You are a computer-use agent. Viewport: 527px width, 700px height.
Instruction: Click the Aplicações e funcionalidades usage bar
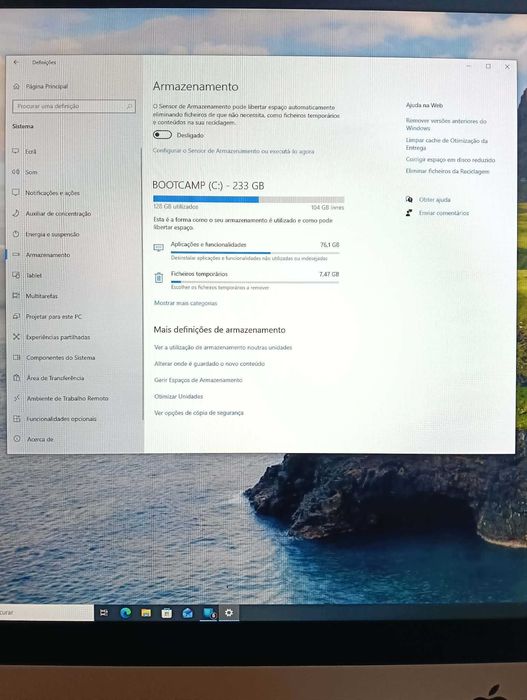click(x=255, y=253)
